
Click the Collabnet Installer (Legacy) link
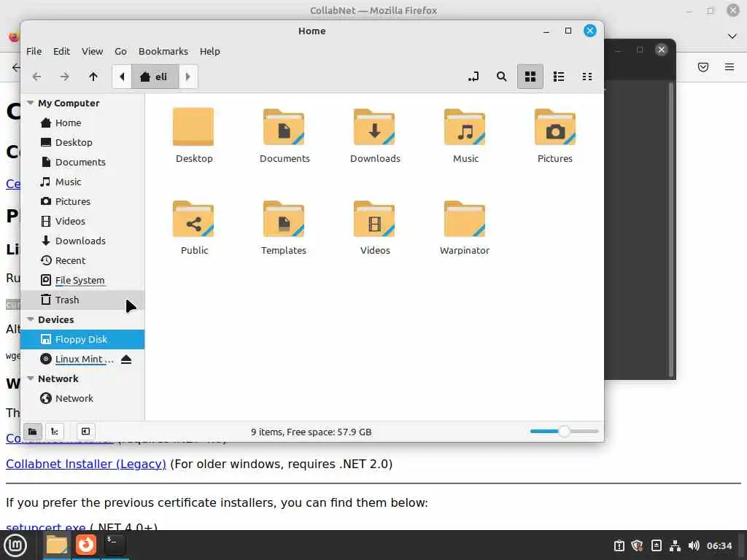[86, 464]
